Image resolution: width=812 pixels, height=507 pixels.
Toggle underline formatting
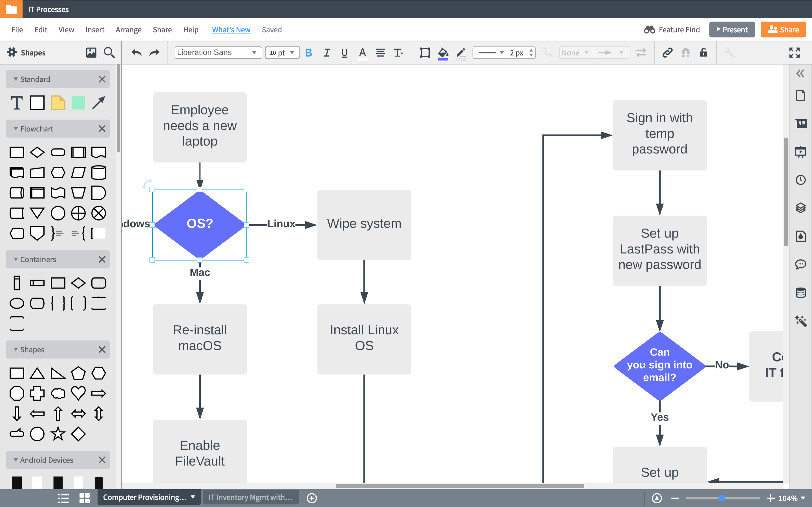pos(344,53)
